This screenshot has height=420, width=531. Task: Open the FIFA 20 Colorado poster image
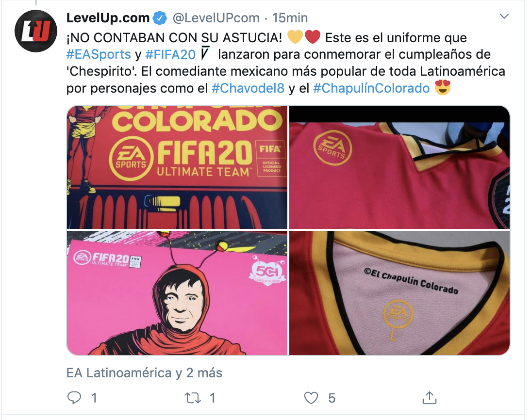[177, 167]
